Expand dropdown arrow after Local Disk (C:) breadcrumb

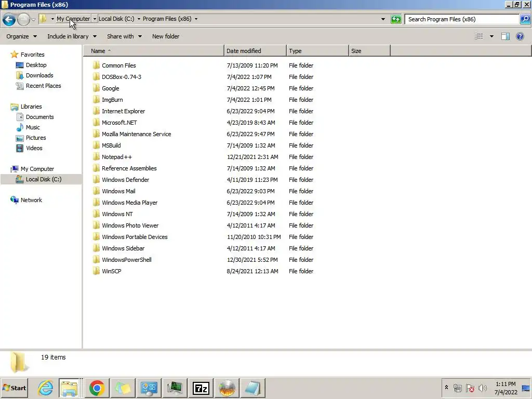[x=138, y=19]
